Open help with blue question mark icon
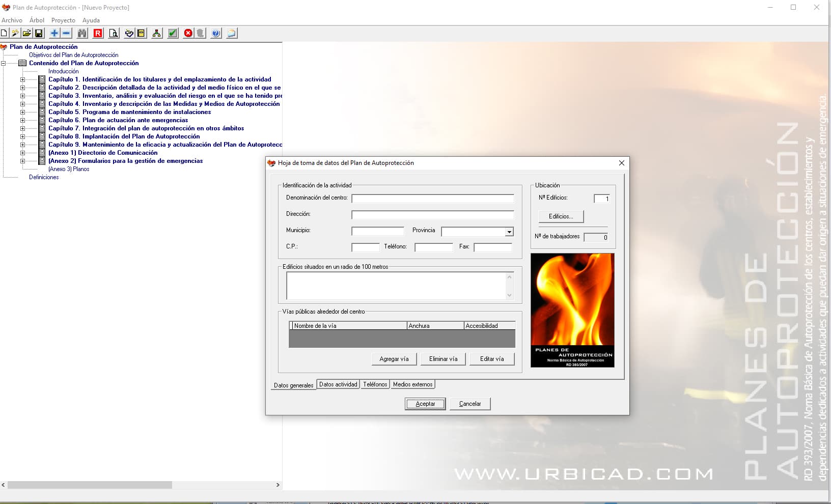 [x=216, y=33]
